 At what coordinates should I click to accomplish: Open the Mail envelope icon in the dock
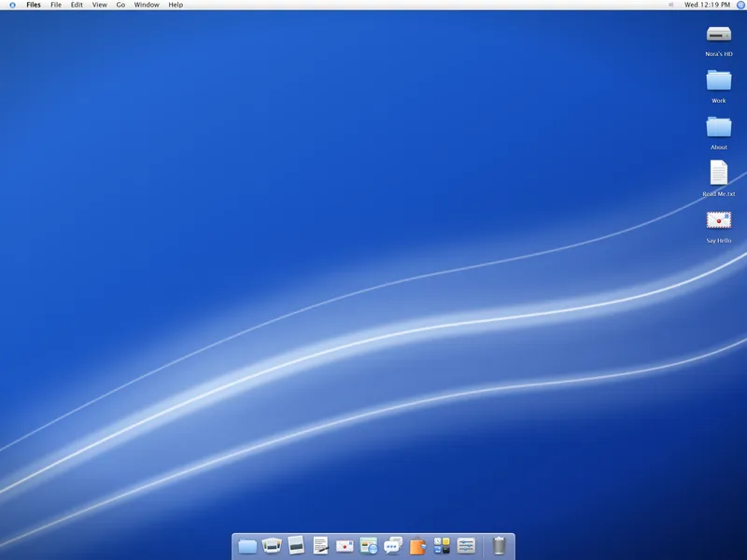pyautogui.click(x=345, y=546)
